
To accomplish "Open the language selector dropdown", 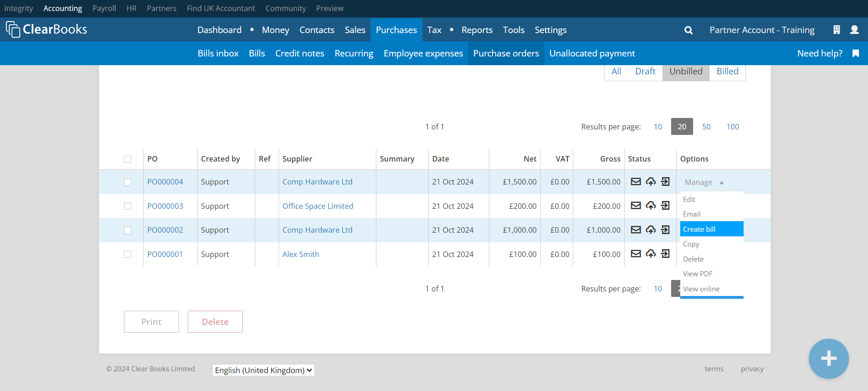I will coord(263,370).
